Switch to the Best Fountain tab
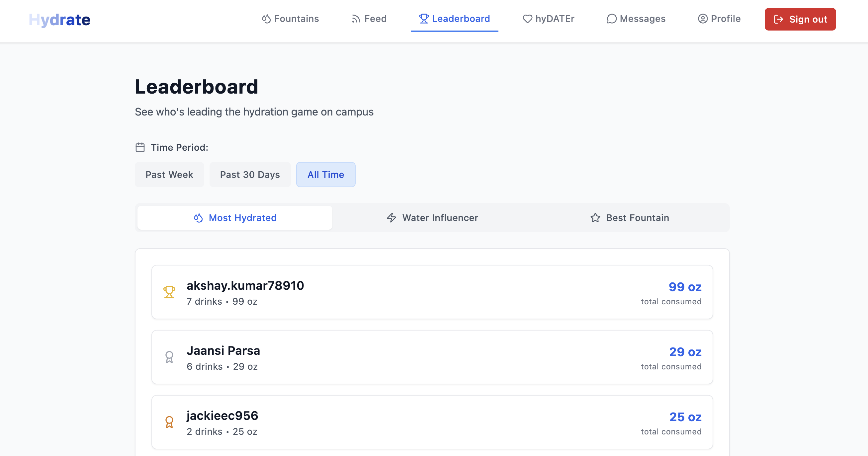The width and height of the screenshot is (868, 456). (630, 218)
